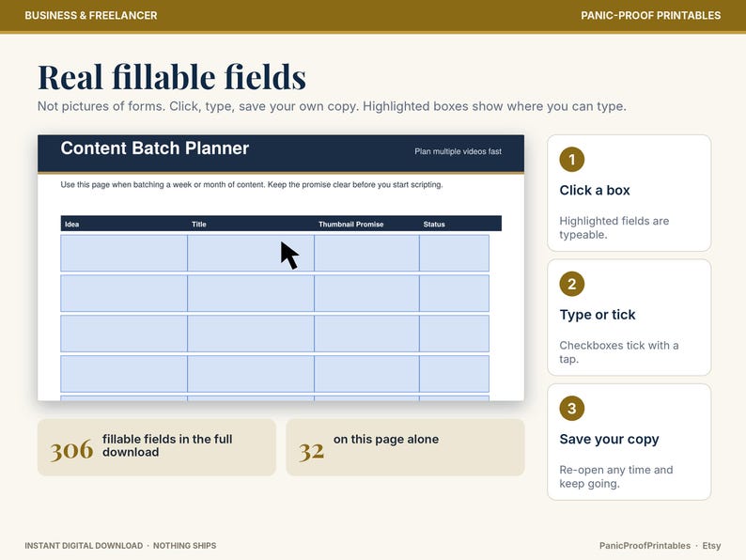
Task: Click the 'Not pictures of forms' subtitle
Action: point(332,106)
